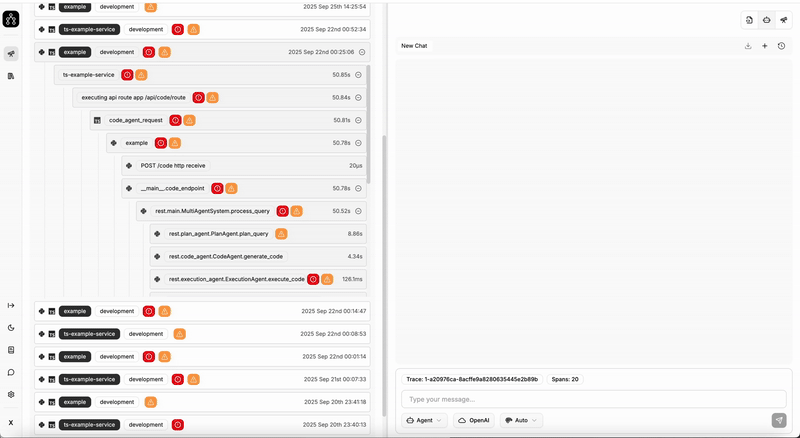Download the chat with the download icon

click(748, 46)
